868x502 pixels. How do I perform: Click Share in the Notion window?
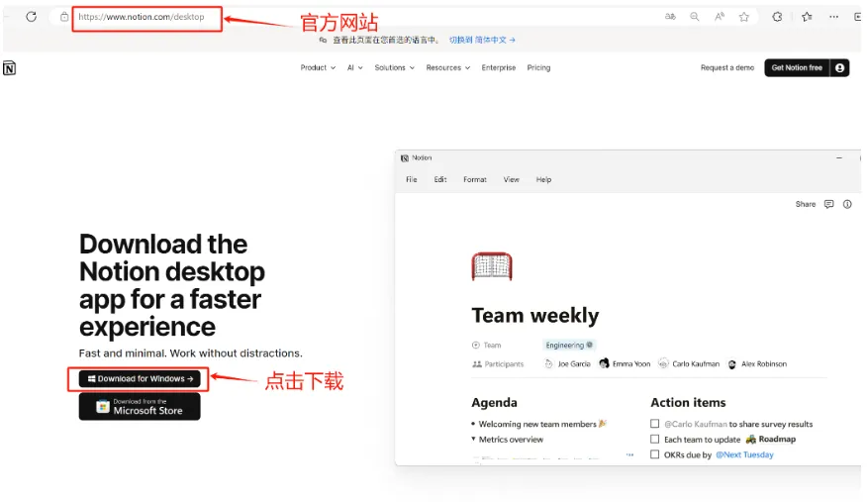[x=806, y=204]
